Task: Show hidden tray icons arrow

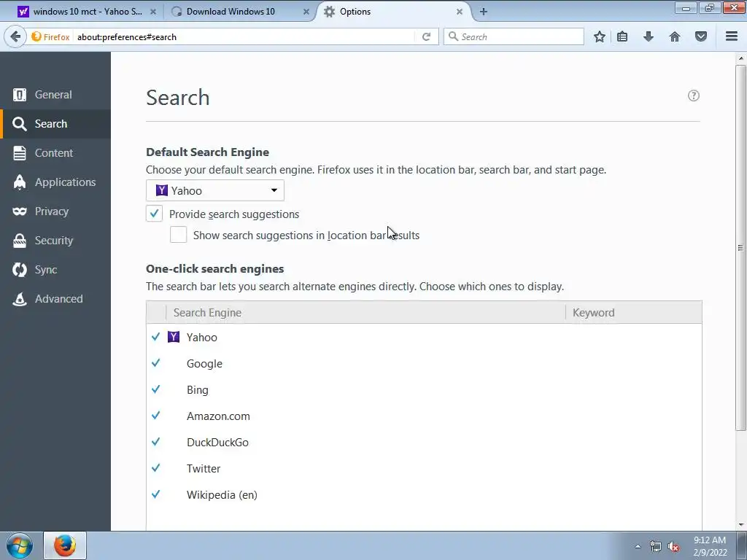Action: tap(638, 546)
